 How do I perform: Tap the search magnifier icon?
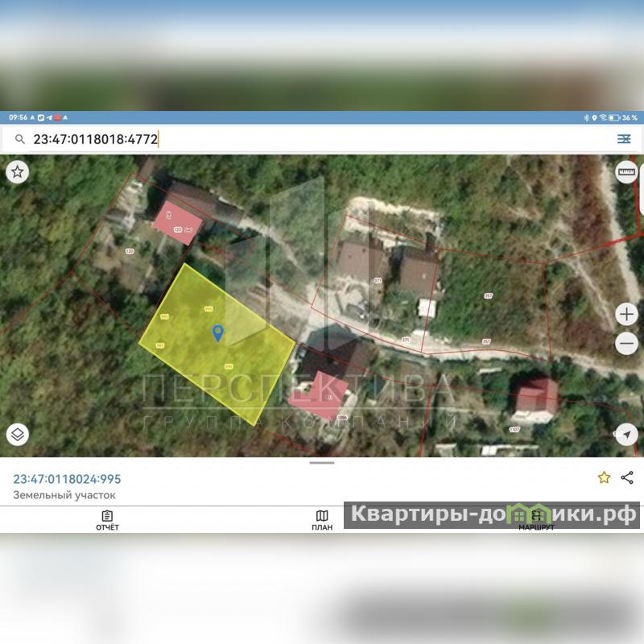(x=20, y=139)
